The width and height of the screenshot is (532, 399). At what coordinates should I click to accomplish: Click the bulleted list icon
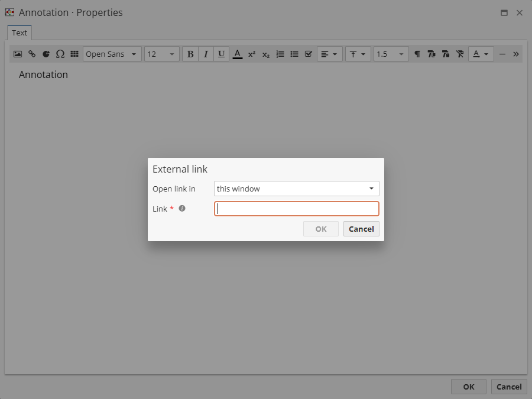click(x=294, y=54)
